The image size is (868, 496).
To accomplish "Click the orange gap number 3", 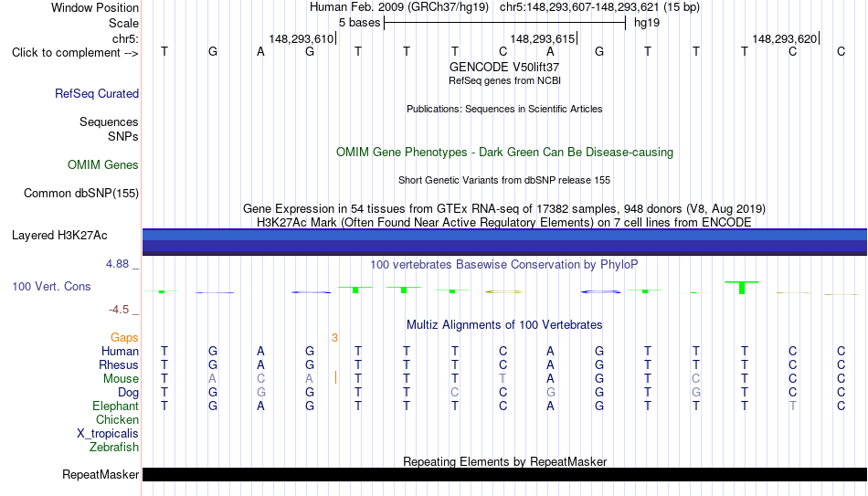I will [x=335, y=338].
